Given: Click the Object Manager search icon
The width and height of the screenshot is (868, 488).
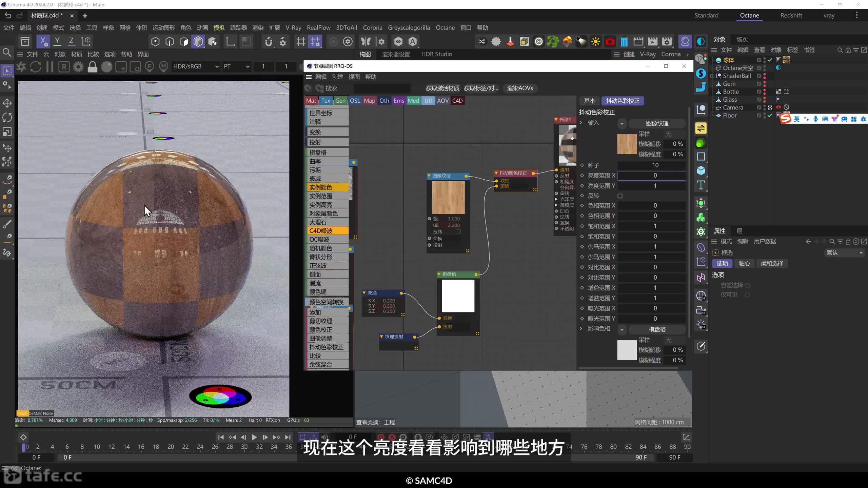Looking at the screenshot, I should tap(840, 50).
